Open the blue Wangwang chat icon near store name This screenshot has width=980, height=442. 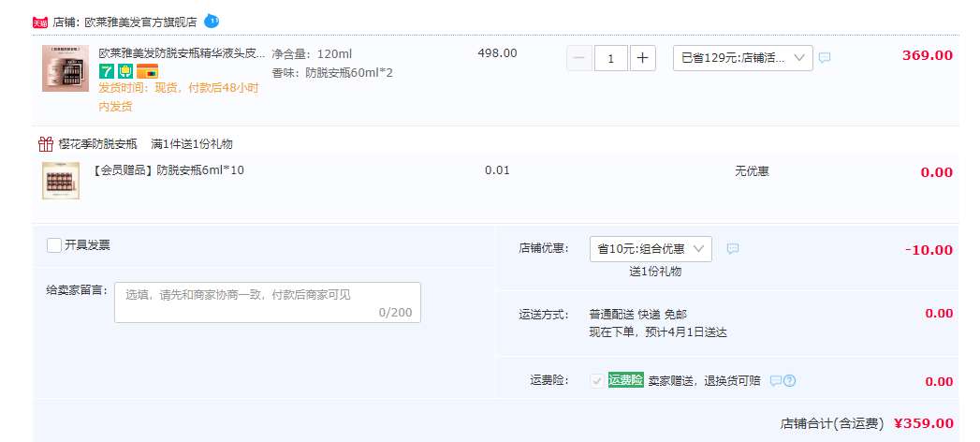[x=212, y=22]
